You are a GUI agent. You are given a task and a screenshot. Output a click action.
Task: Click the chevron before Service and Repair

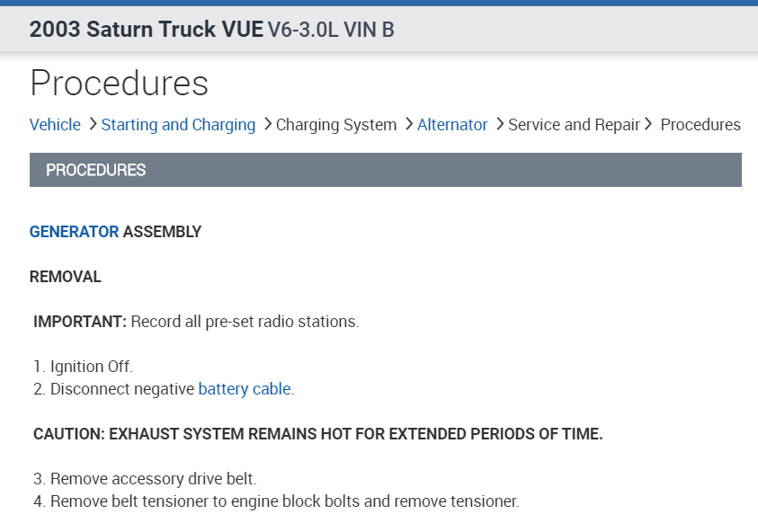click(x=499, y=124)
